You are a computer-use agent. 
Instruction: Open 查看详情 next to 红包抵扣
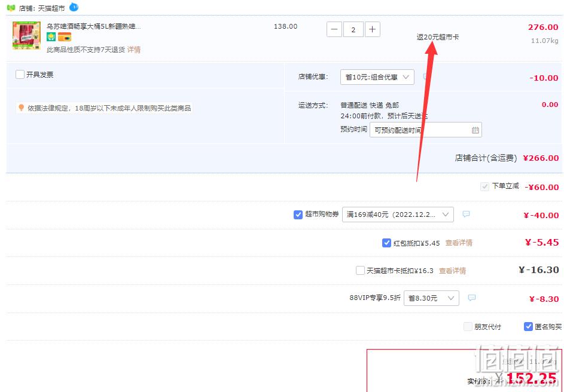[459, 243]
